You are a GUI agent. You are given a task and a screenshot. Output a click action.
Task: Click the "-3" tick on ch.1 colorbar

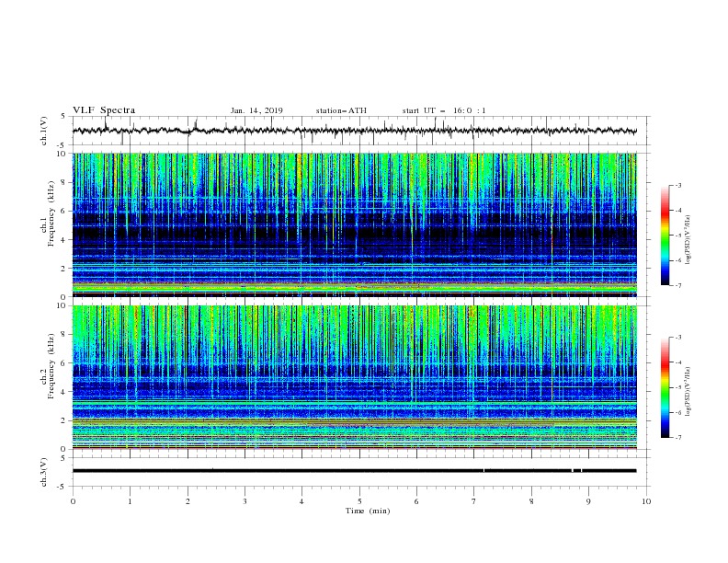(x=677, y=185)
